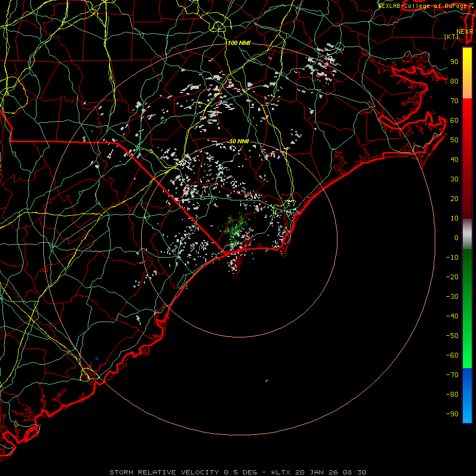Click the "10" value on the velocity scale
Viewport: 476px width, 476px height.
point(454,218)
